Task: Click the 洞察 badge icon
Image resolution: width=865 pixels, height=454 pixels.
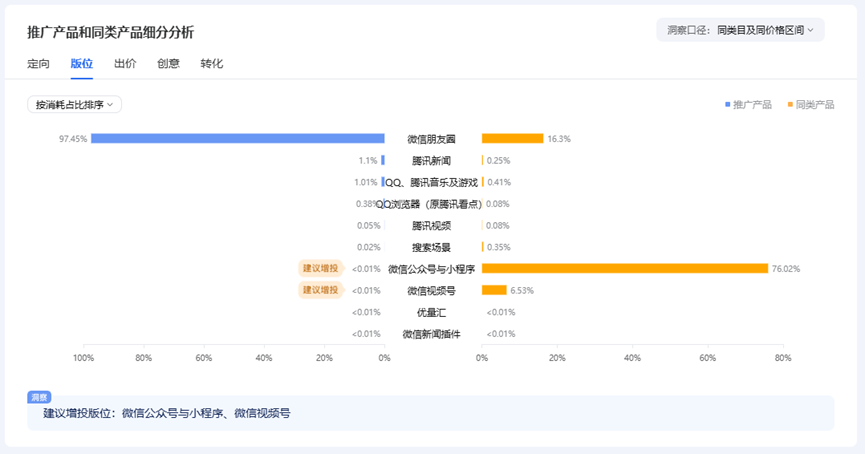Action: (x=39, y=397)
